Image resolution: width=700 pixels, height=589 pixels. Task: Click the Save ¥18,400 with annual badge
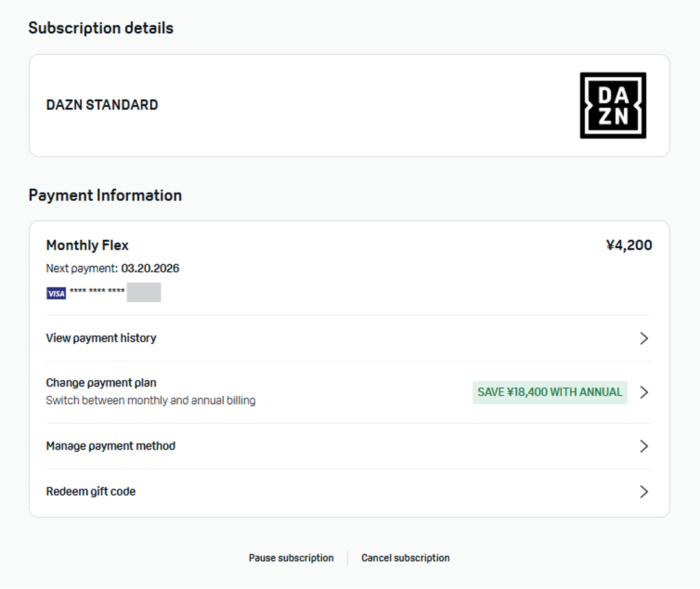(x=550, y=392)
